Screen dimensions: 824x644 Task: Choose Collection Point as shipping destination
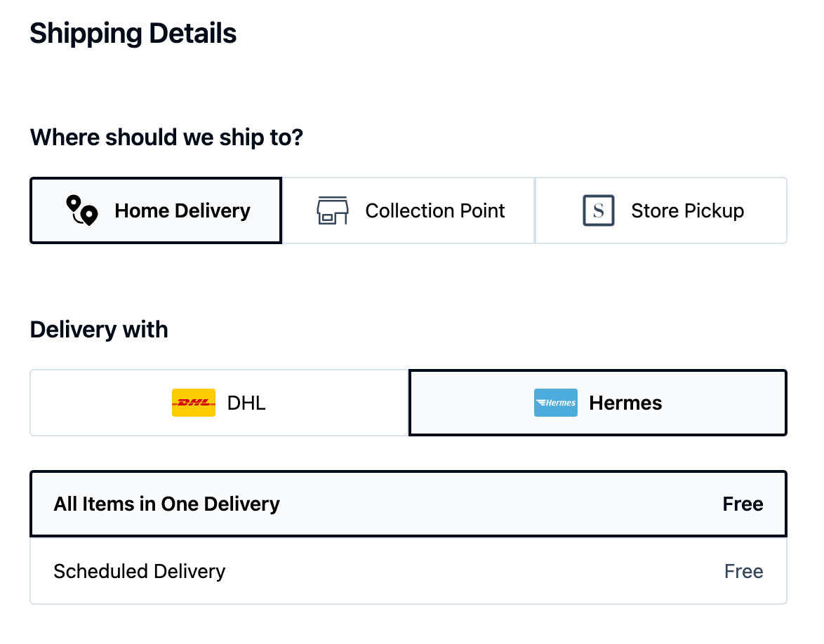click(x=408, y=210)
